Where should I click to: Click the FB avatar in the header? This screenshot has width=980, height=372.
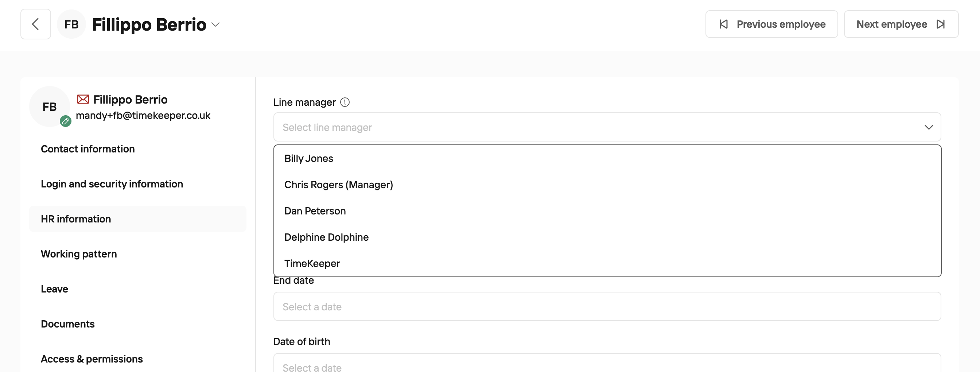[x=71, y=24]
